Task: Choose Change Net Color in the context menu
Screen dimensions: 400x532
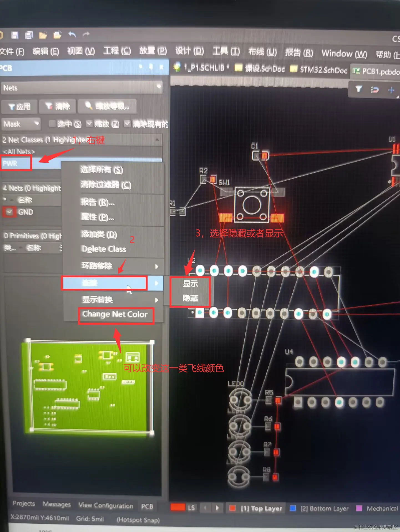Action: tap(115, 314)
